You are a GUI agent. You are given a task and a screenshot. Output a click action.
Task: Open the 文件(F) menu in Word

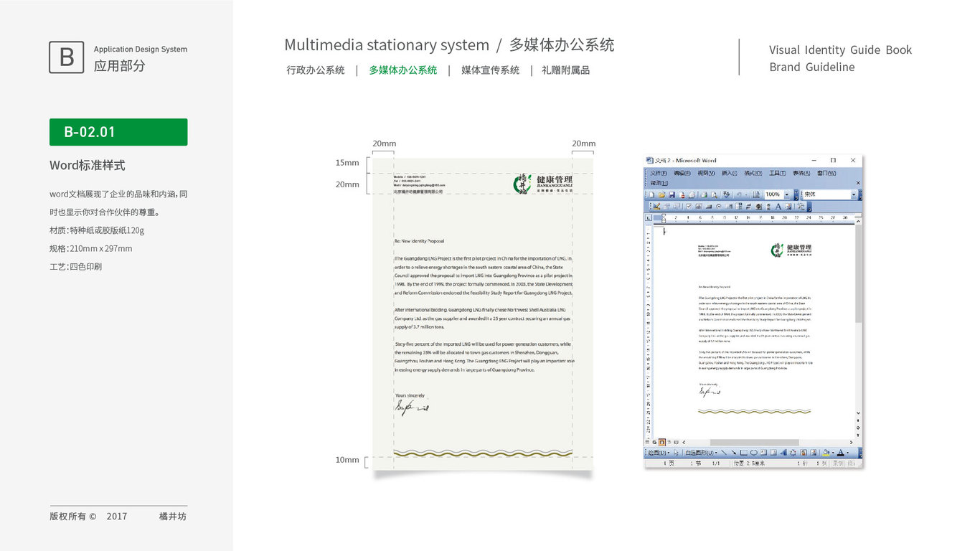[x=659, y=173]
